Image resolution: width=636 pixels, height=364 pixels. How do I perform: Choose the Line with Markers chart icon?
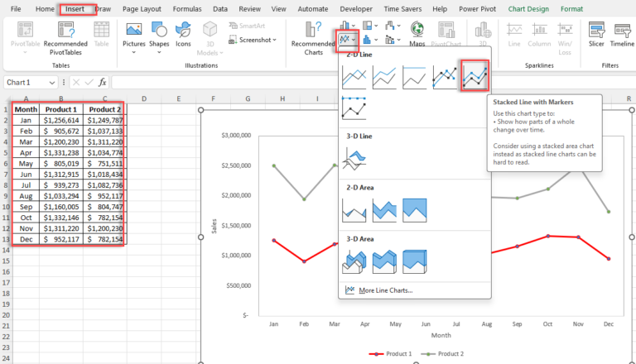(445, 77)
